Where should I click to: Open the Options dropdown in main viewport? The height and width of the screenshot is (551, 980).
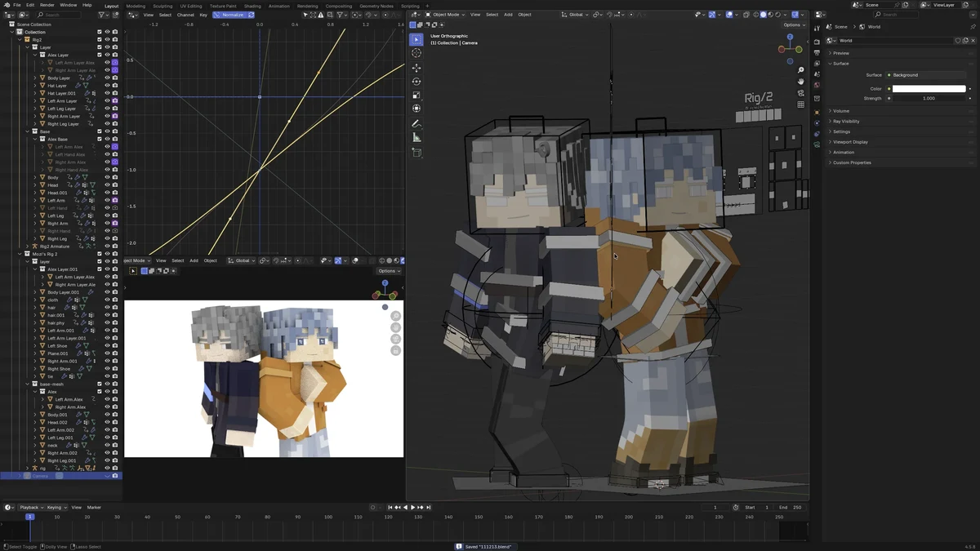(793, 24)
